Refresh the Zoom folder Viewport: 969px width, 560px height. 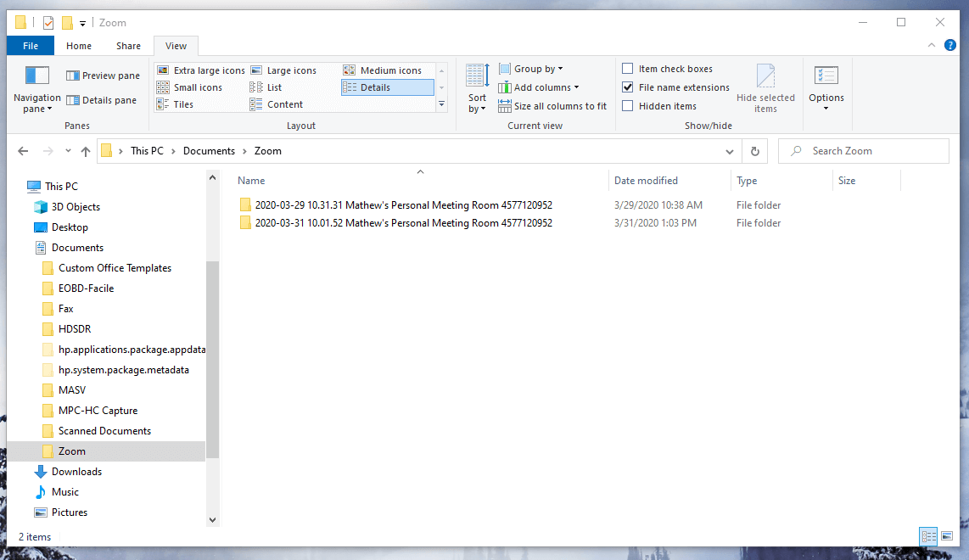point(754,151)
